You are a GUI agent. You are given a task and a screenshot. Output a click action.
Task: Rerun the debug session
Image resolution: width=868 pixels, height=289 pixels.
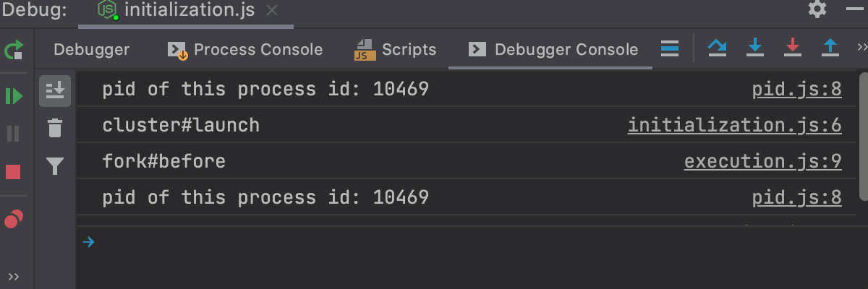click(14, 50)
